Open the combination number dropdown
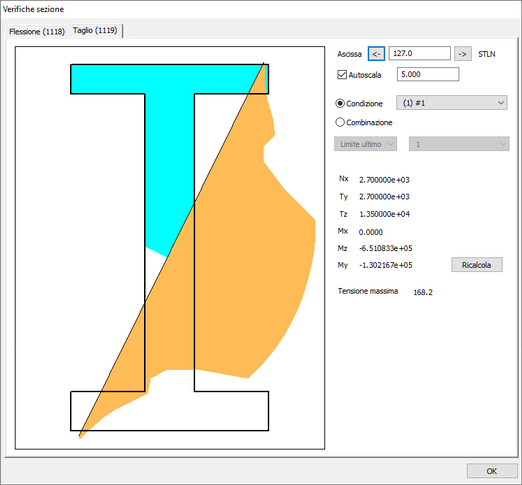Screen dimensions: 522x485 tap(459, 144)
